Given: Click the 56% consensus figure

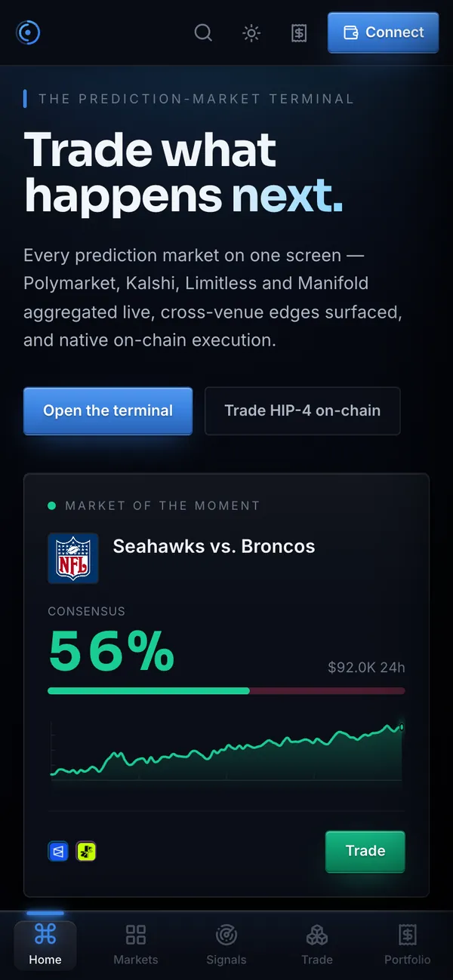Looking at the screenshot, I should pos(112,652).
